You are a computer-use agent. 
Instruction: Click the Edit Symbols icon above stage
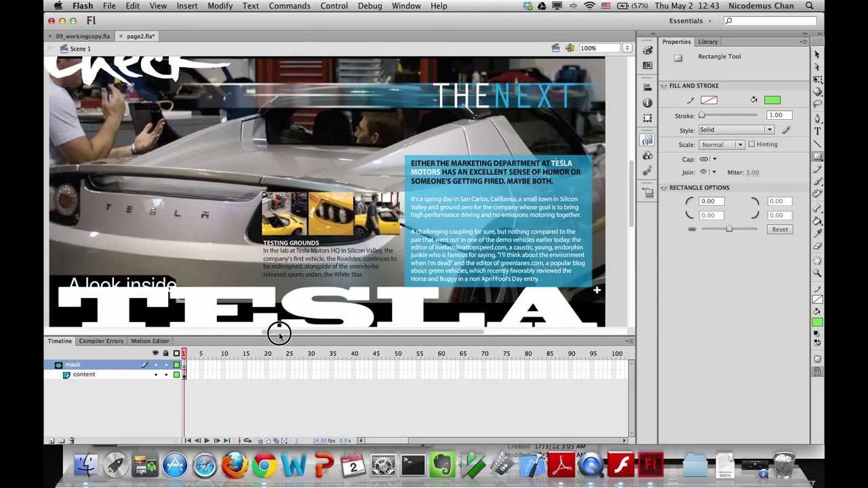[570, 48]
